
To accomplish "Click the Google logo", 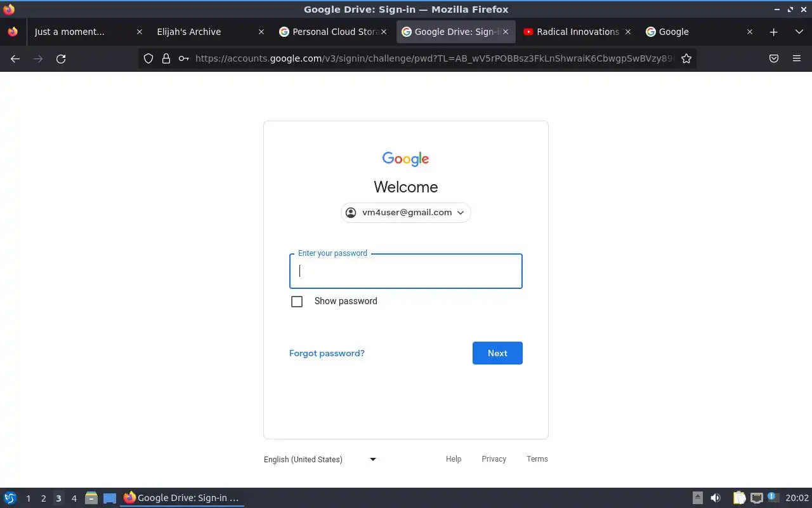I will 406,159.
